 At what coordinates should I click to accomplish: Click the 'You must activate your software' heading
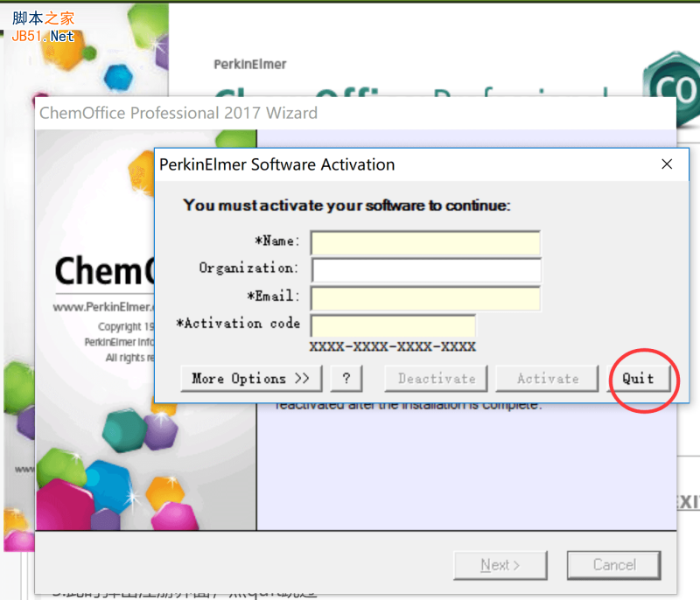tap(346, 206)
